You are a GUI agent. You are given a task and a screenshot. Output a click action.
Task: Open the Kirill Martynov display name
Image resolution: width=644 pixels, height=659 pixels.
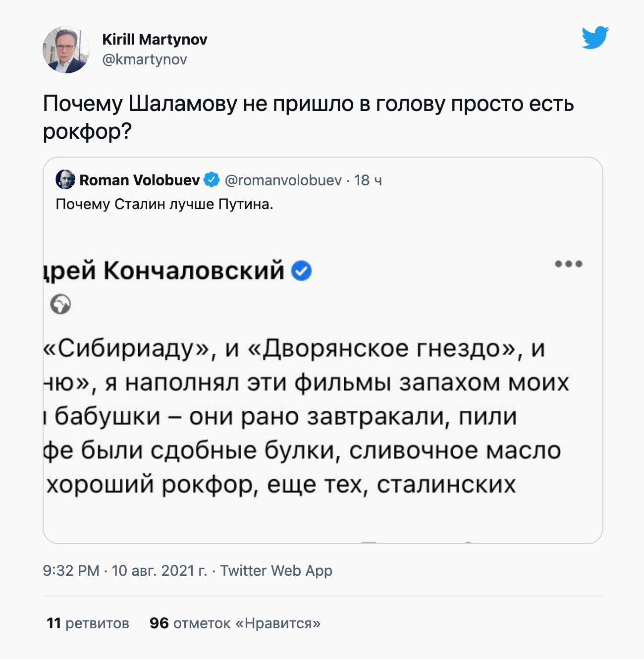coord(155,40)
